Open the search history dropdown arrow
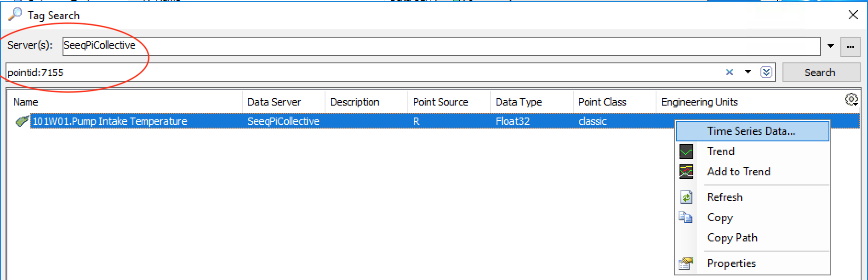 point(748,72)
